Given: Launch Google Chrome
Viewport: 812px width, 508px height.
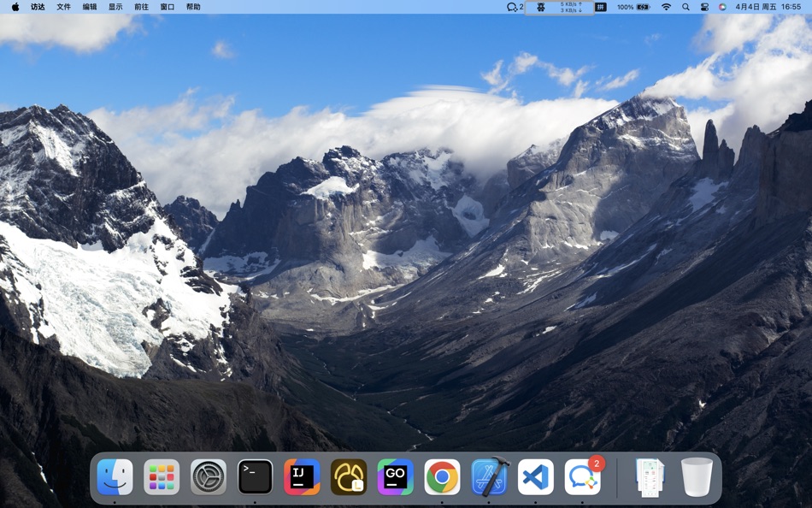Looking at the screenshot, I should tap(441, 476).
